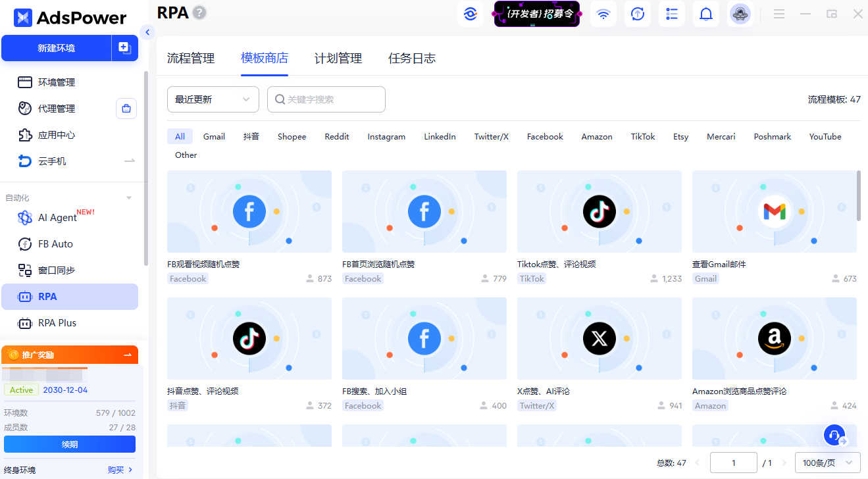The height and width of the screenshot is (479, 868).
Task: Open the 最近更新 sort dropdown
Action: coord(213,99)
